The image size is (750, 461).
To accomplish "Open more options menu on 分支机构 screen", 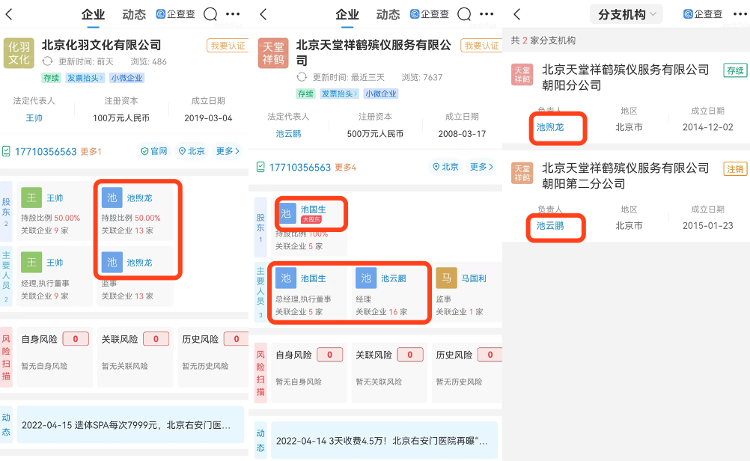I will point(740,14).
